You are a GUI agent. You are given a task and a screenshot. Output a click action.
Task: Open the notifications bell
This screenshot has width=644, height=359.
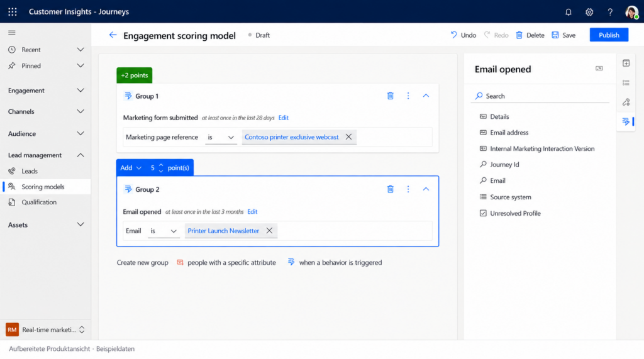569,12
